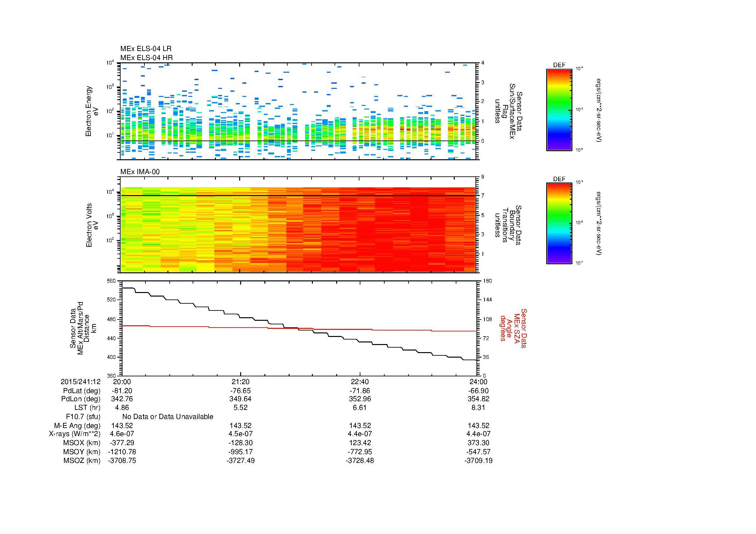Click the 20:00 time tick label
Image resolution: width=756 pixels, height=534 pixels.
click(122, 382)
